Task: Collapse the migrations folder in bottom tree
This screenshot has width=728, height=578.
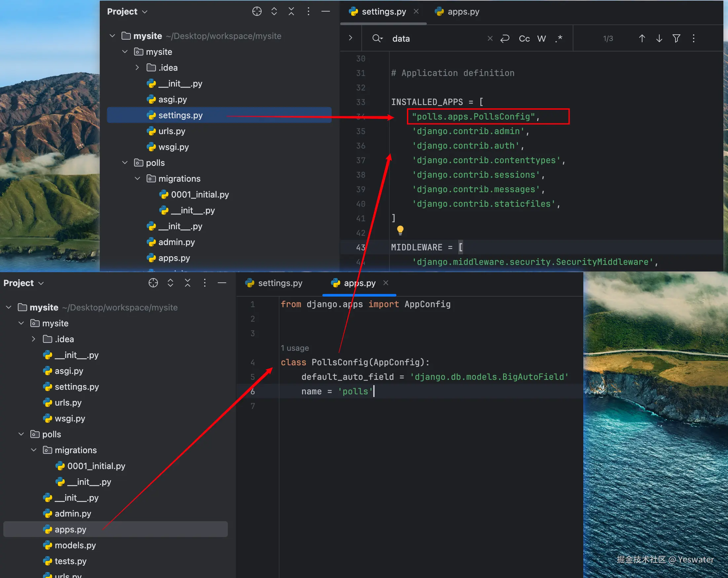Action: click(34, 450)
